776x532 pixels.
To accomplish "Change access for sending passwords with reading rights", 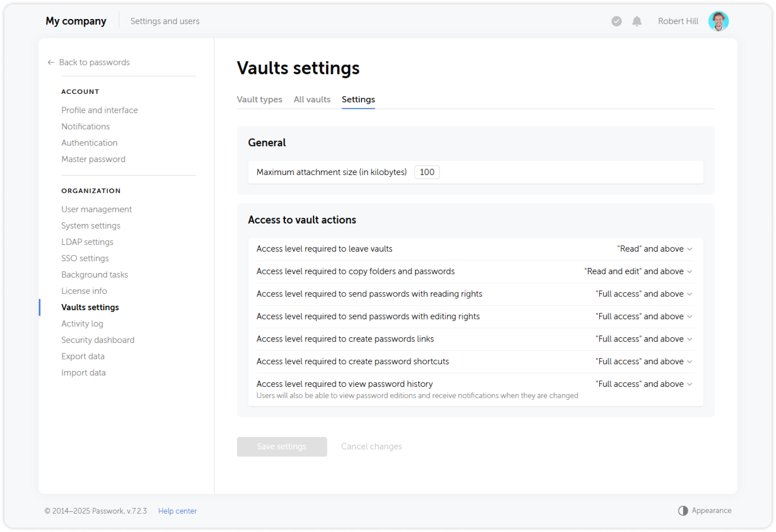I will 643,294.
